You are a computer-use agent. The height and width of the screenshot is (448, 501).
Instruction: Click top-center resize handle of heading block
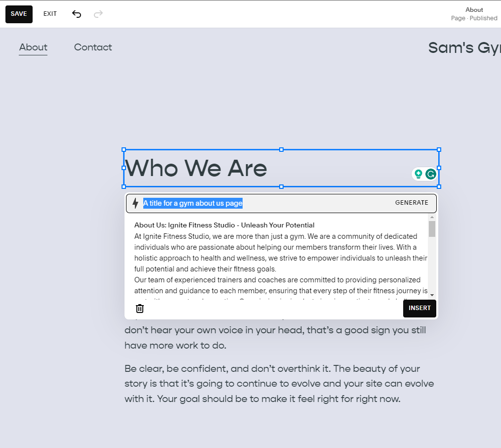282,150
